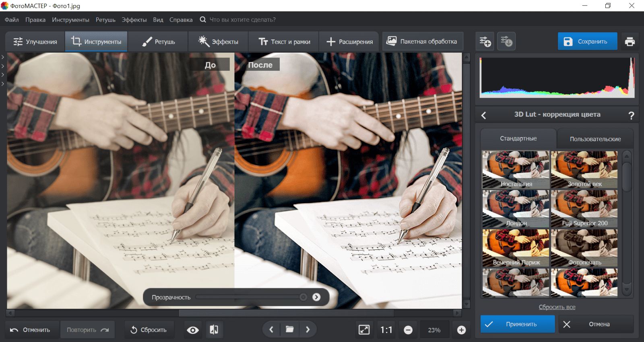
Task: Open the Ретушь toolbar tab
Action: point(158,41)
